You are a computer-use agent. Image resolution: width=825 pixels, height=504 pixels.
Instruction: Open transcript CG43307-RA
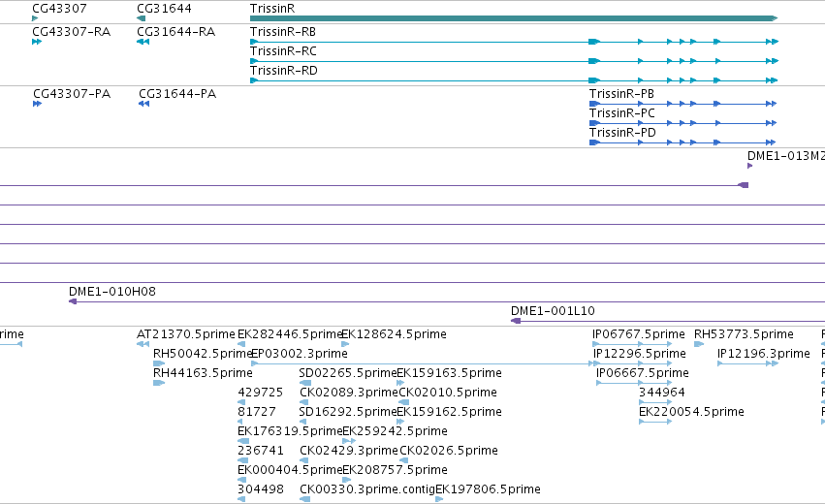tap(71, 32)
